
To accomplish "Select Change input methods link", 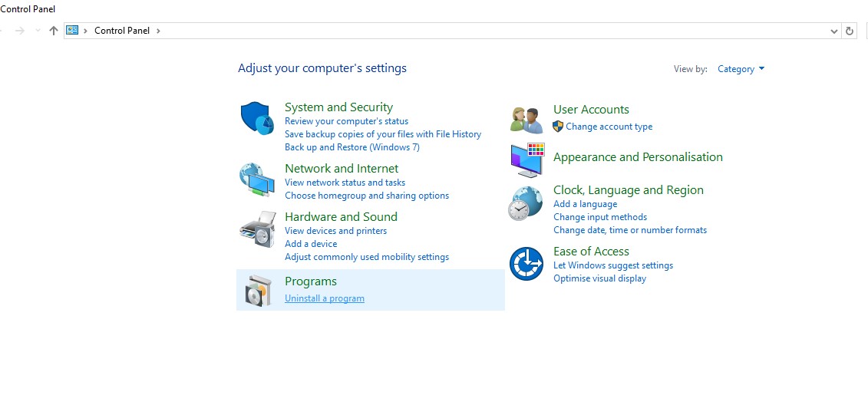I will point(600,217).
